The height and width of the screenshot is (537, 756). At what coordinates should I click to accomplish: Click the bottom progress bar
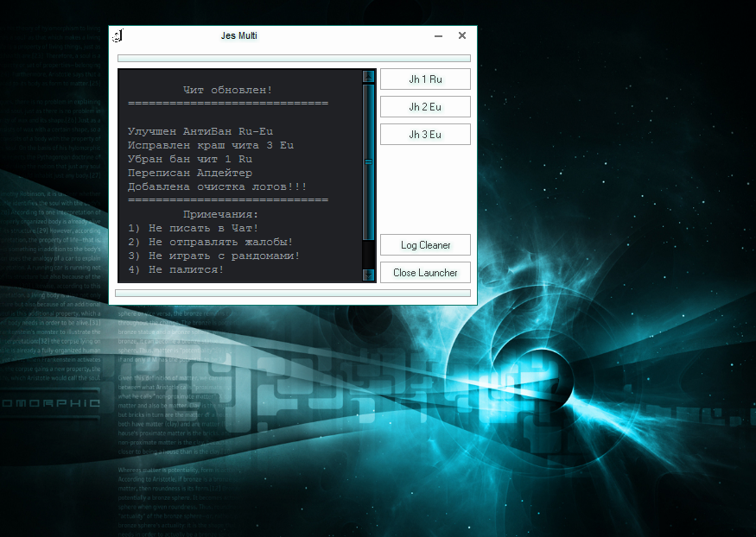(x=294, y=294)
